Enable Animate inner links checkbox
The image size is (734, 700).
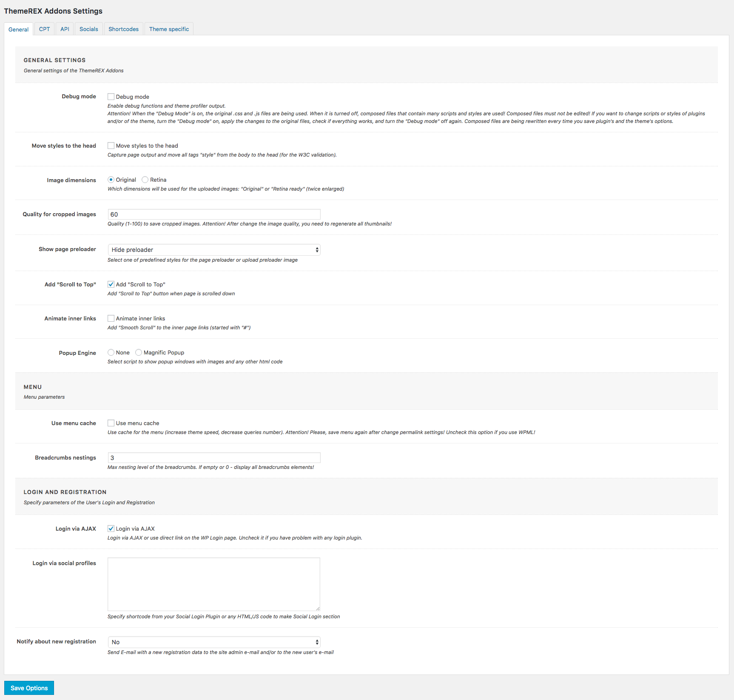(111, 318)
